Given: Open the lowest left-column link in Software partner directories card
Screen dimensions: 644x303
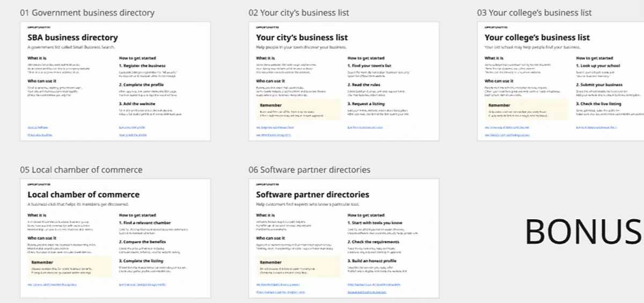Looking at the screenshot, I should pos(280,292).
